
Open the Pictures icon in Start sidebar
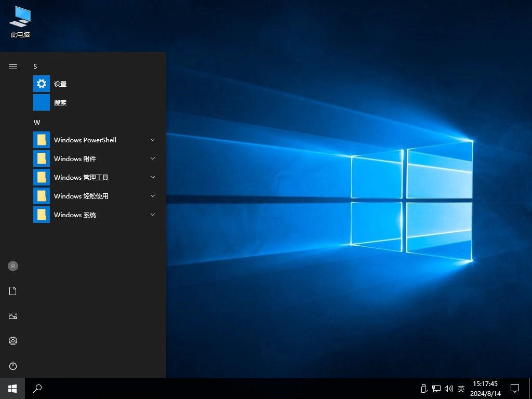pos(12,316)
